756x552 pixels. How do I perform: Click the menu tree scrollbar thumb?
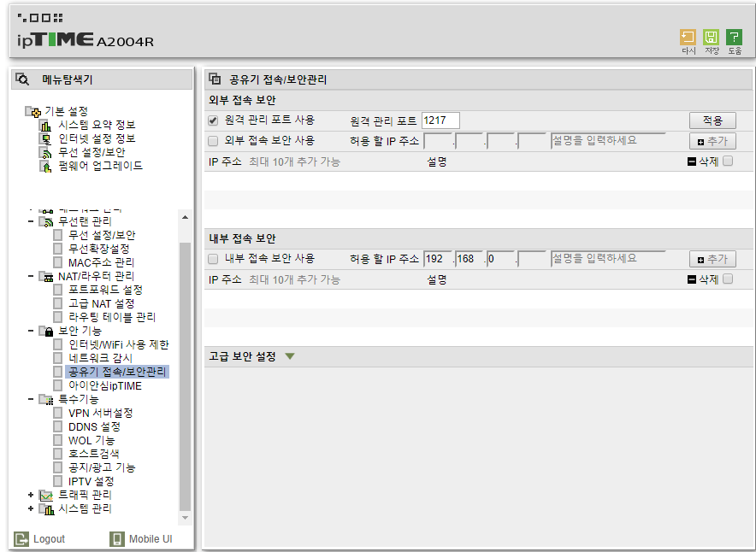(x=185, y=376)
